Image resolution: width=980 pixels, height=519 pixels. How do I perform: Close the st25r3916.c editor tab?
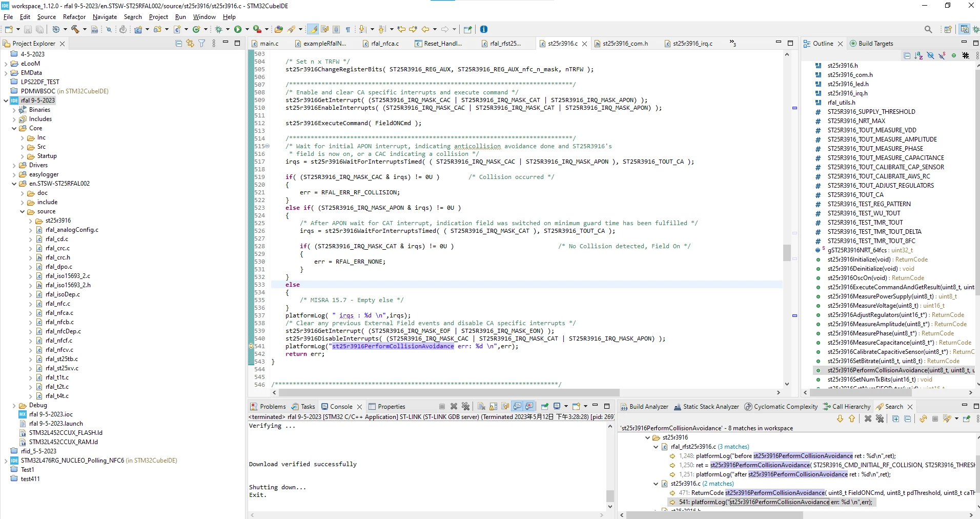[584, 44]
